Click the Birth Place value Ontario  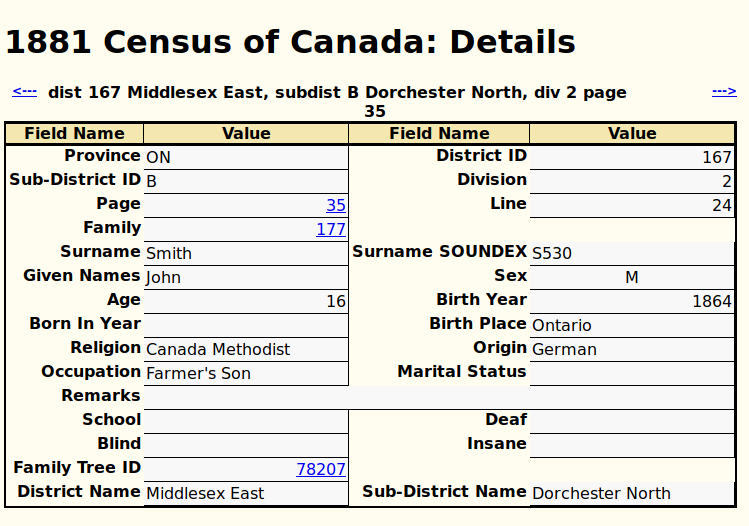[562, 325]
